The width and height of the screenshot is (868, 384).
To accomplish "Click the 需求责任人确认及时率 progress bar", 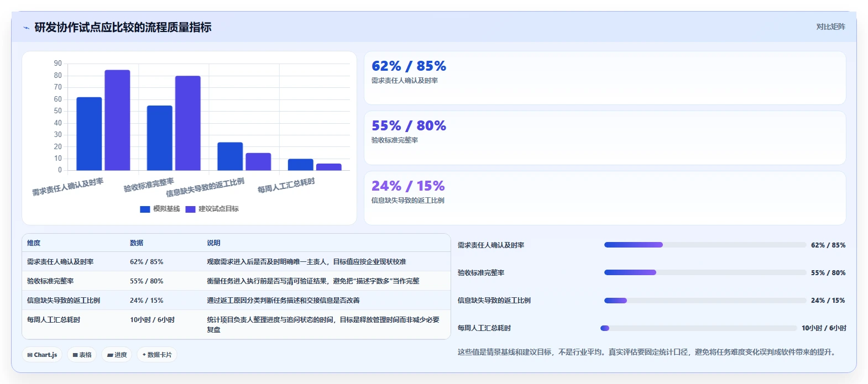I will click(x=705, y=245).
